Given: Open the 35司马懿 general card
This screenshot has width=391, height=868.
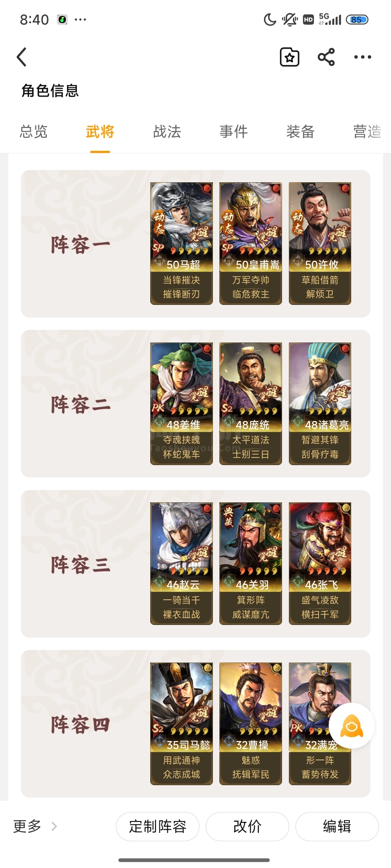Looking at the screenshot, I should click(181, 724).
